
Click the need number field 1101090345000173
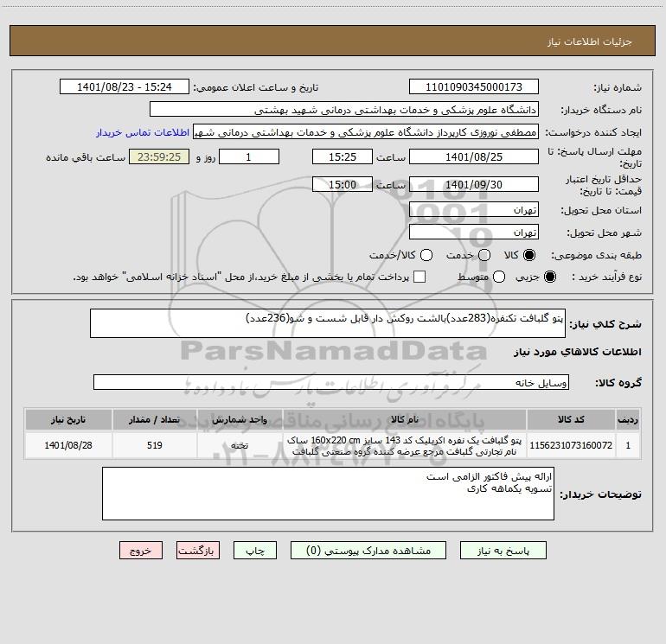[x=474, y=87]
